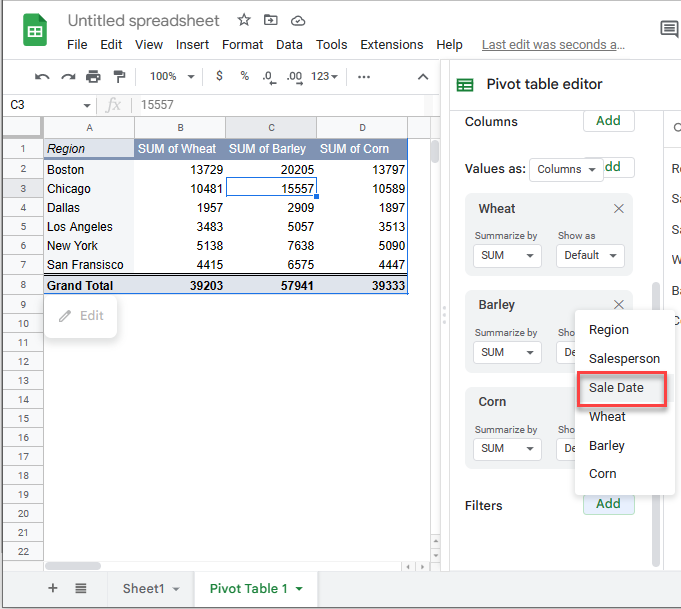681x609 pixels.
Task: Print the spreadsheet using the printer icon
Action: (94, 76)
